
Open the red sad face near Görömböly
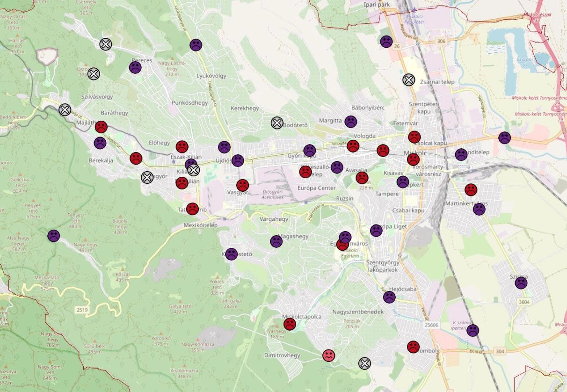[x=413, y=347]
